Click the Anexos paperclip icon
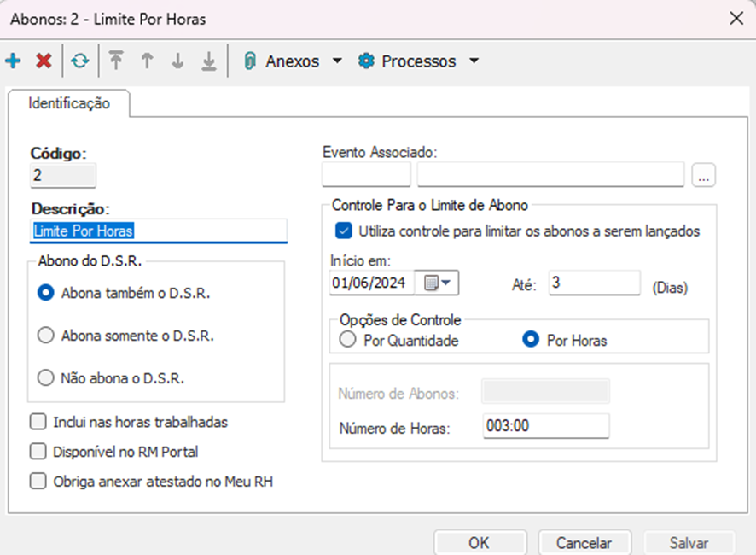 click(251, 61)
